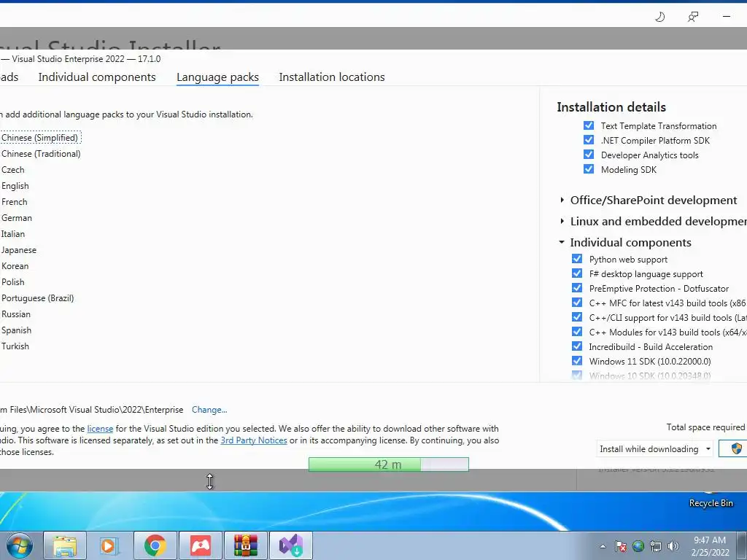Image resolution: width=747 pixels, height=560 pixels.
Task: Uncheck C++/CLI support for v143 build tools
Action: tap(577, 317)
